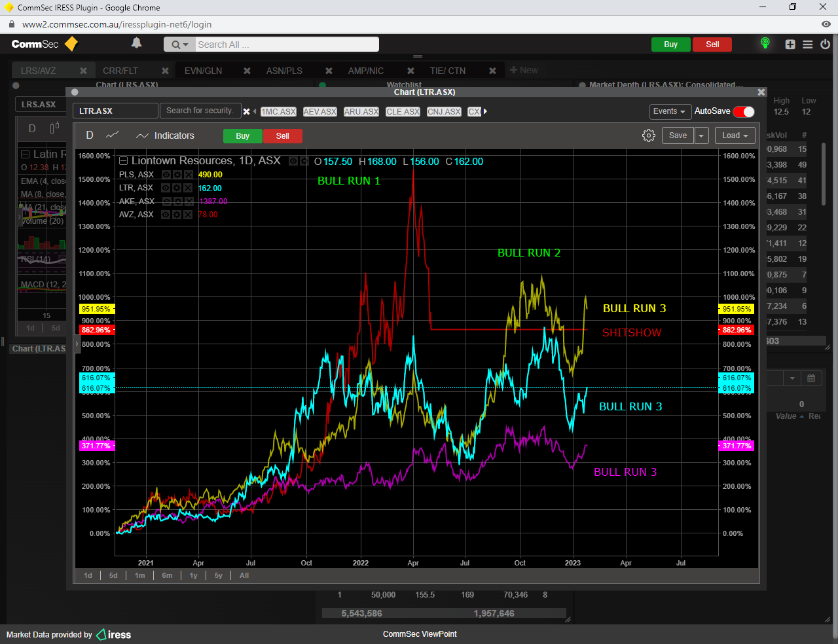The width and height of the screenshot is (838, 644).
Task: Toggle visibility of Liontown Resources main series
Action: 293,161
